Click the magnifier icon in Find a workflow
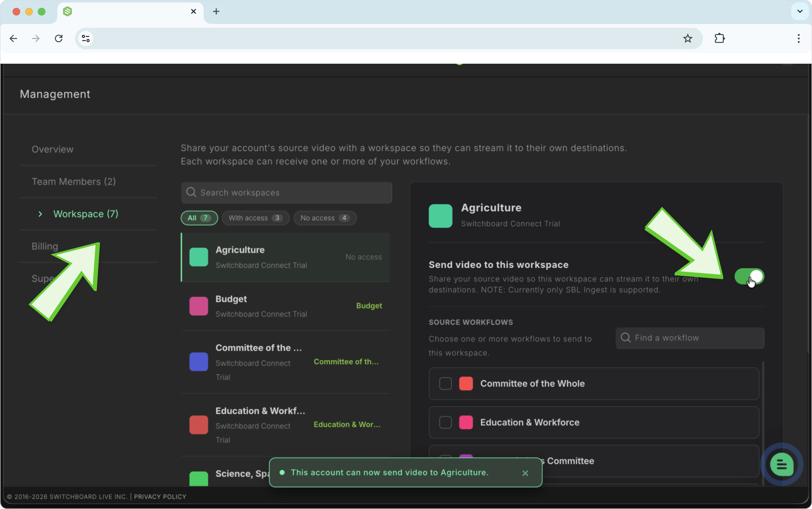 point(625,338)
